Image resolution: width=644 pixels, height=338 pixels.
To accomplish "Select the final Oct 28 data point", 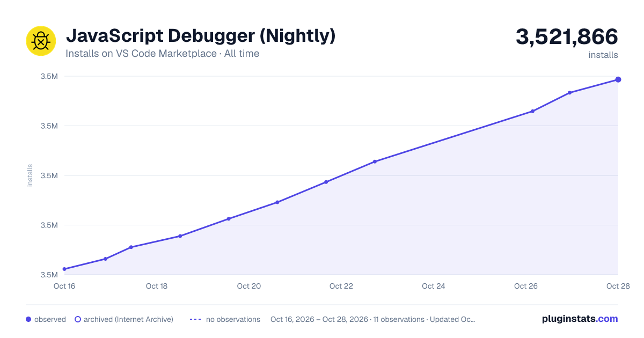I will click(618, 79).
